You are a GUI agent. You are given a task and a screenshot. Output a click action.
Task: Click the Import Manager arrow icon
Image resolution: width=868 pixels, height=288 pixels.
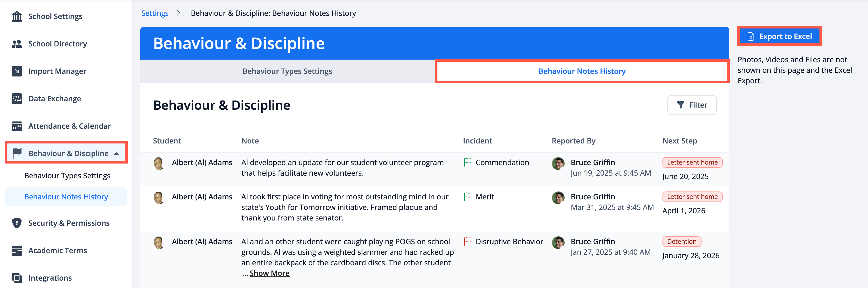click(17, 71)
